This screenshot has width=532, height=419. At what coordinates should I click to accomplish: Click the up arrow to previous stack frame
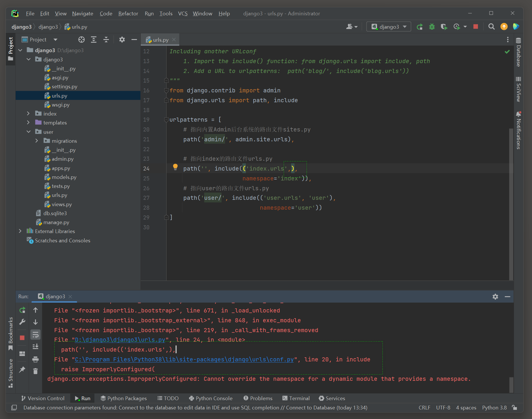[35, 310]
